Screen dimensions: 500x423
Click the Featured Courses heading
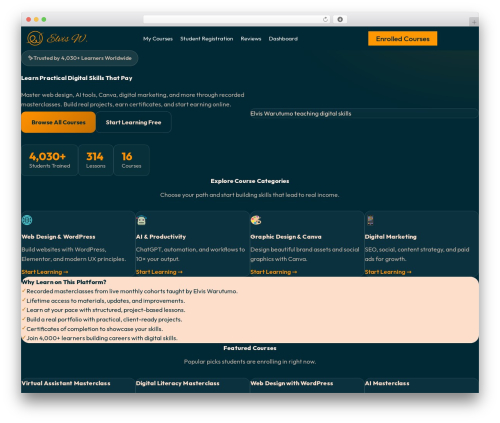[250, 348]
